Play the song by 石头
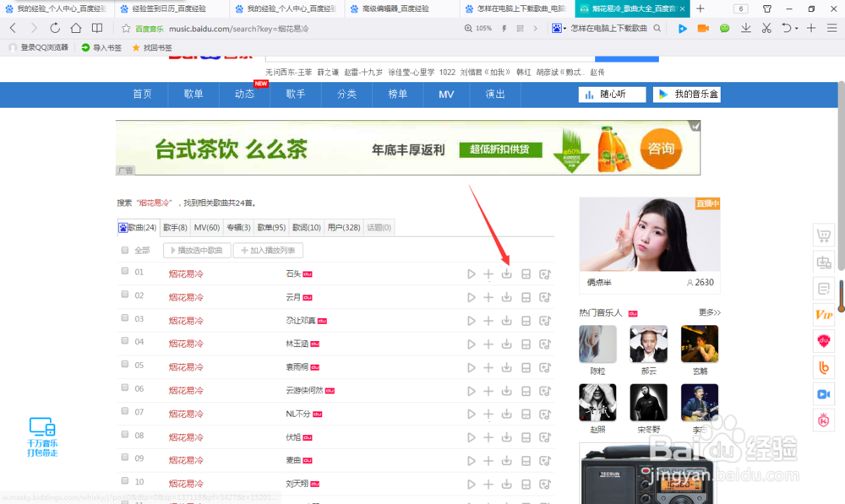 point(471,274)
